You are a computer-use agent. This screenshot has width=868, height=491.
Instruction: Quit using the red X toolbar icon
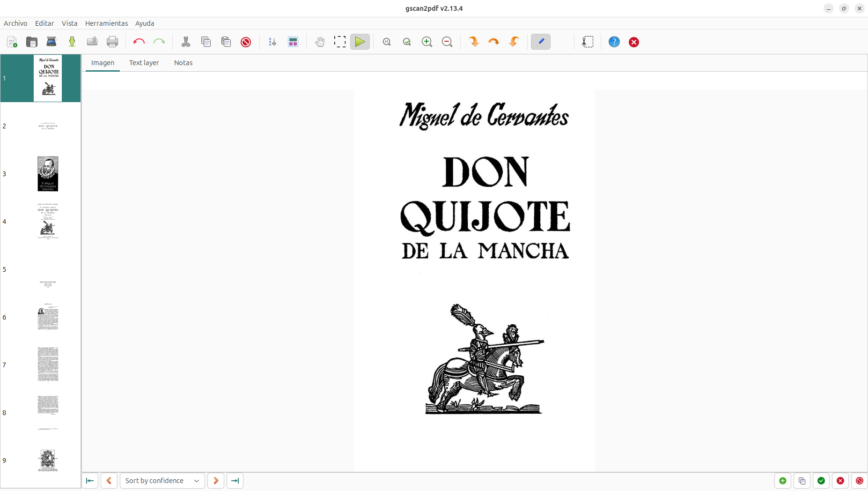(x=634, y=42)
